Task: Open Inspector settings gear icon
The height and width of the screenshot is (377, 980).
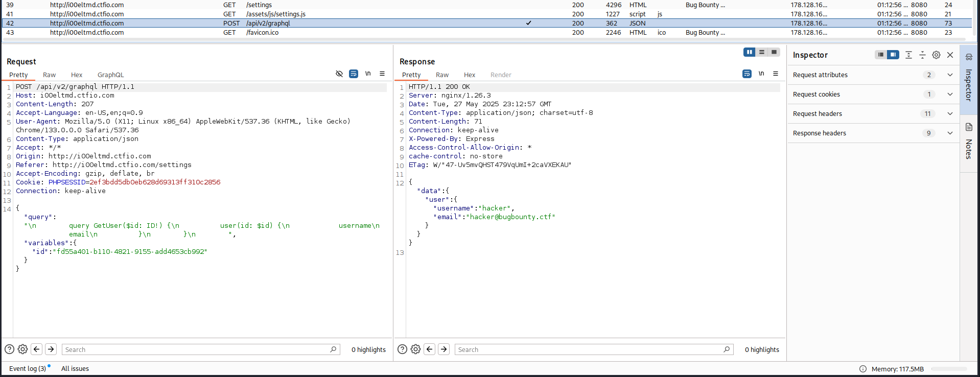Action: coord(936,55)
